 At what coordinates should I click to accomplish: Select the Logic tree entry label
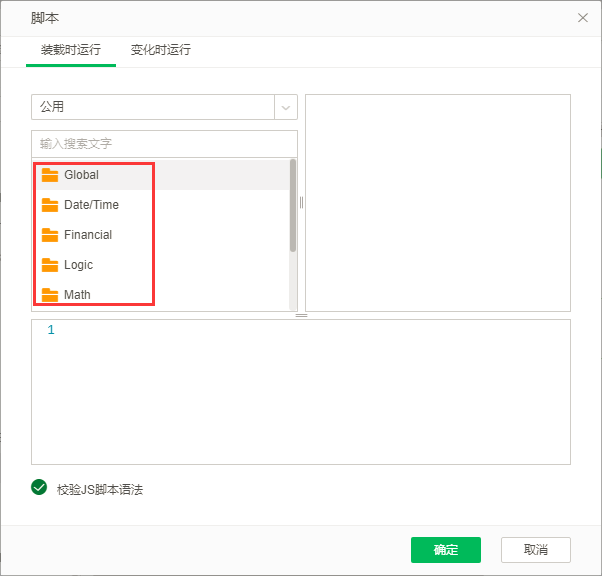(78, 265)
